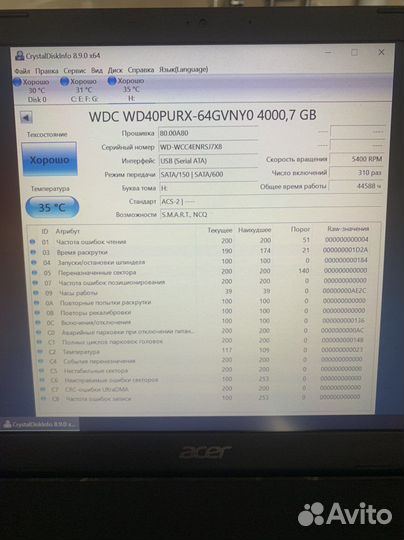Click the standard field ACS-2
Image resolution: width=404 pixels, height=540 pixels.
[271, 201]
